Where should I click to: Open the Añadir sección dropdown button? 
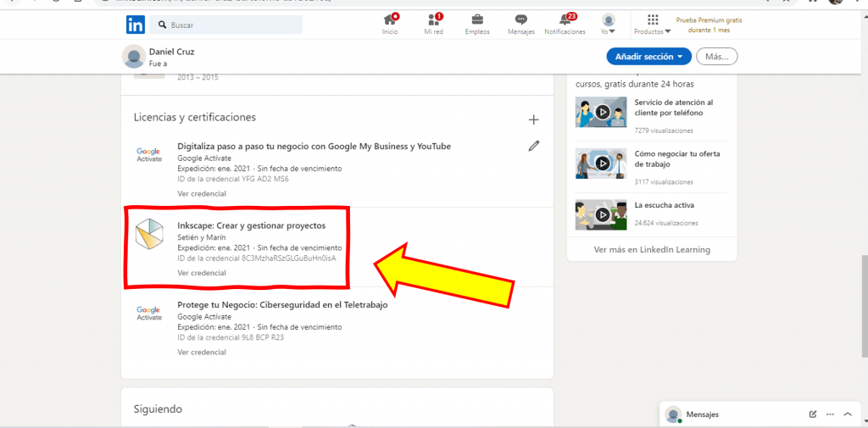coord(649,57)
